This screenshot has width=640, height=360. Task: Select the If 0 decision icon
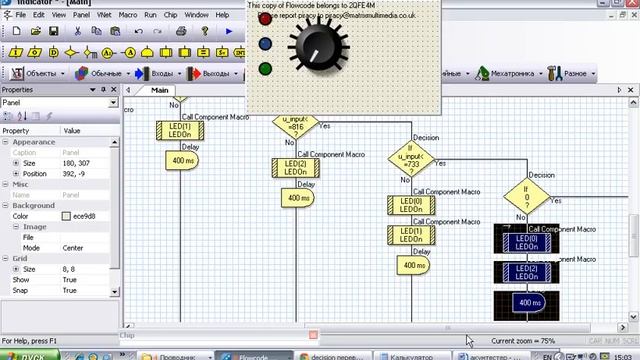coord(527,196)
